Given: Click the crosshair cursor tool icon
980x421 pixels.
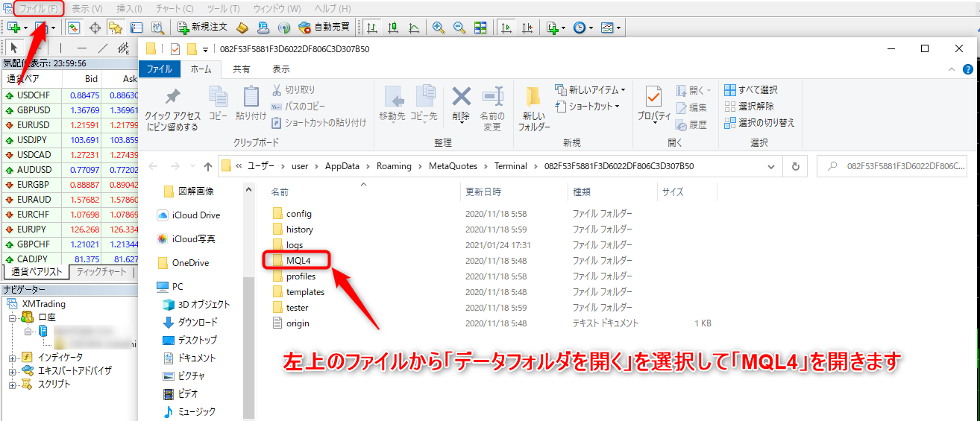Looking at the screenshot, I should click(x=95, y=28).
